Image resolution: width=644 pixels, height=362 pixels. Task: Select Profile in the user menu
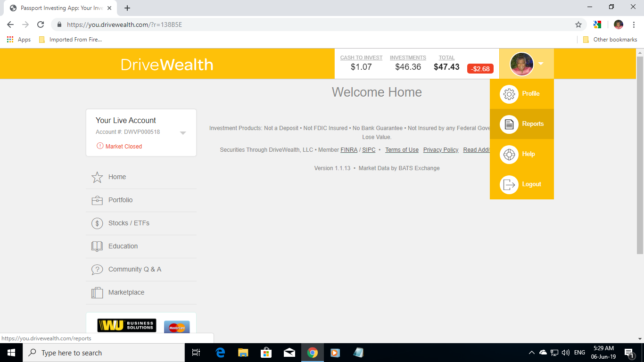tap(522, 94)
